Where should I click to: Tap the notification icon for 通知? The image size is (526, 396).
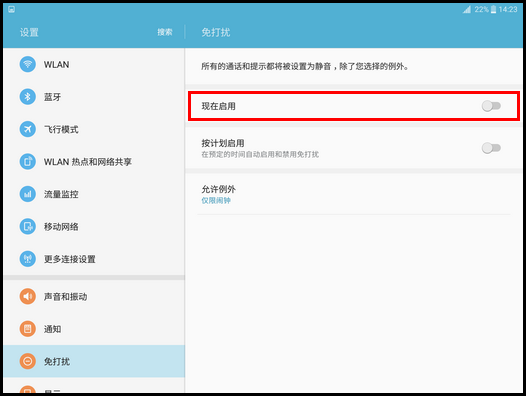coord(28,329)
